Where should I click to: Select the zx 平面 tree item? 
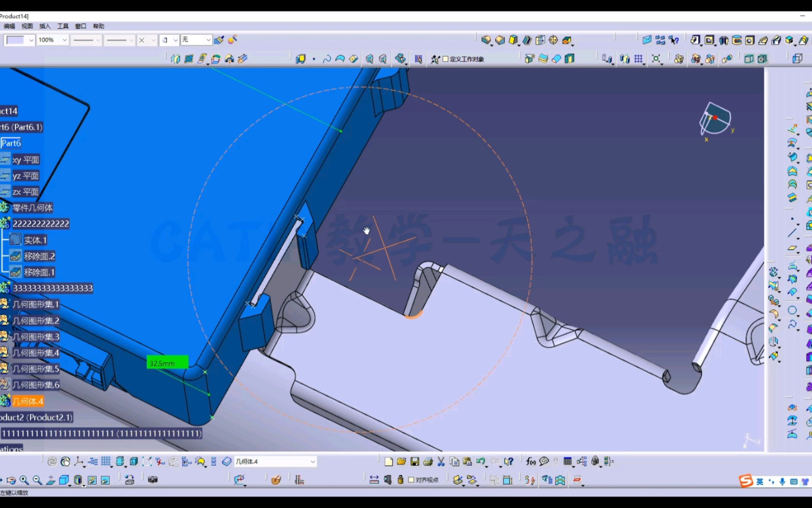[x=26, y=192]
